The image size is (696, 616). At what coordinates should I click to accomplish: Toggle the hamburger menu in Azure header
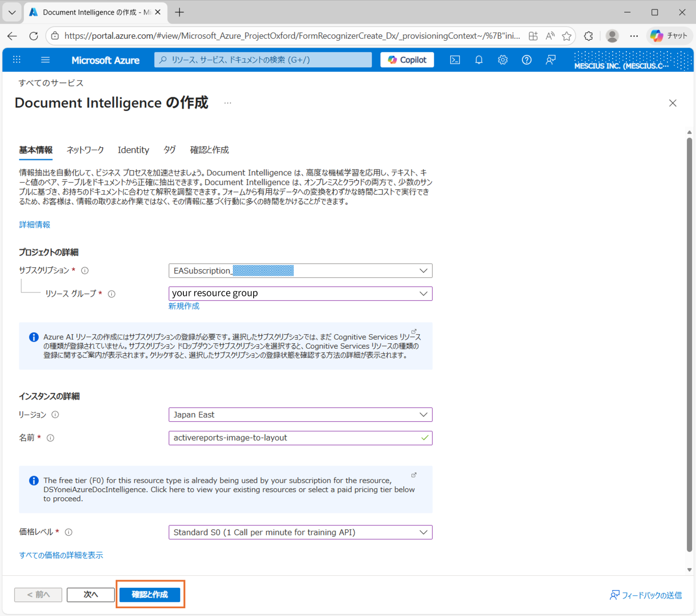[45, 60]
